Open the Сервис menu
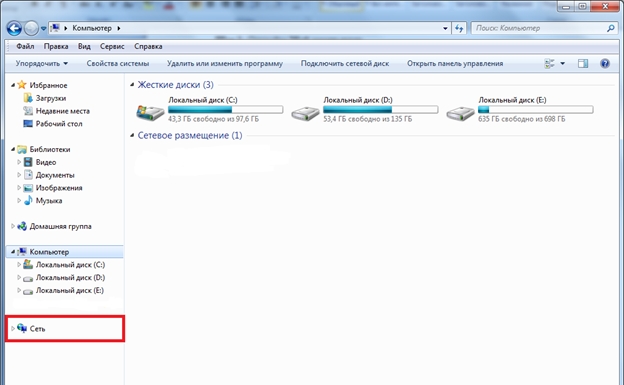This screenshot has width=624, height=385. click(112, 46)
